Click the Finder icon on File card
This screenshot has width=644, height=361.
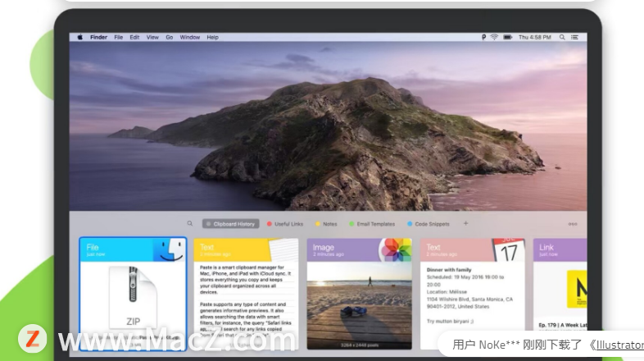(x=170, y=249)
